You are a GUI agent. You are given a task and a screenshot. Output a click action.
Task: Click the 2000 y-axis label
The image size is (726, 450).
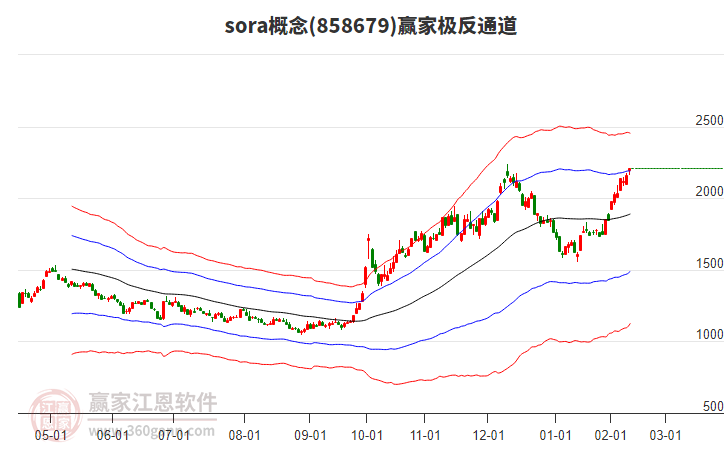pos(709,191)
